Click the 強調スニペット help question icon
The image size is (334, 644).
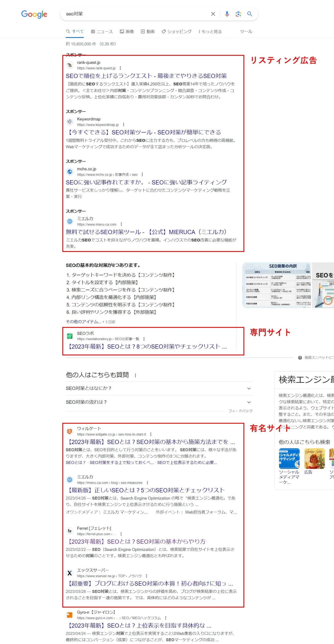coord(300,358)
